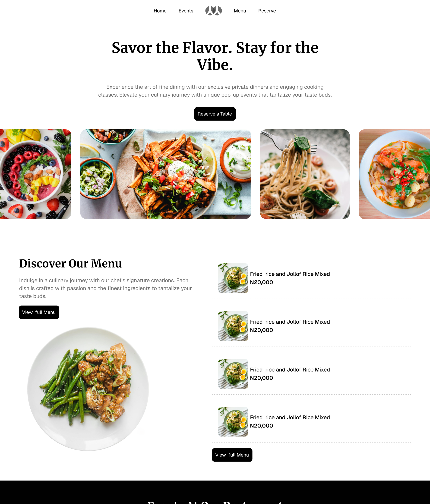Viewport: 430px width, 504px height.
Task: Click the first menu item's dish thumbnail
Action: 233,278
